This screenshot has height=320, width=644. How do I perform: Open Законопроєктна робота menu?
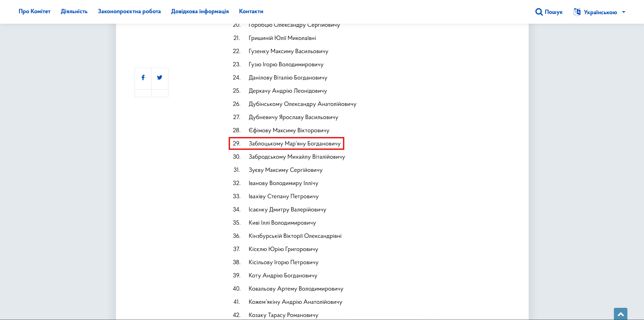[x=129, y=11]
